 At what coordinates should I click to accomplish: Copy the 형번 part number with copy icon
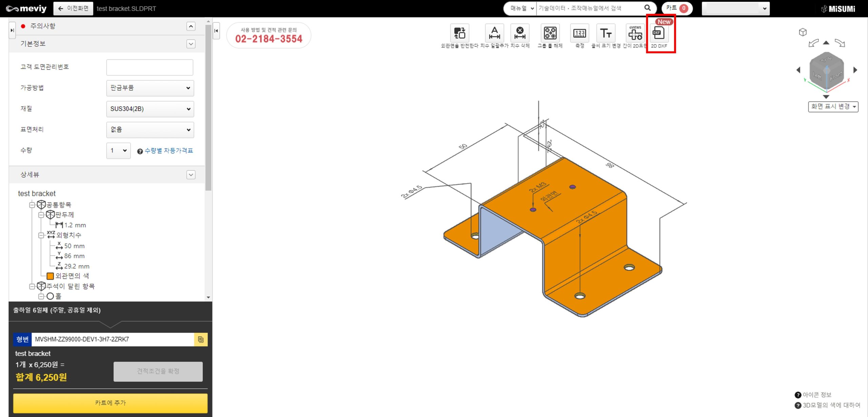tap(201, 339)
